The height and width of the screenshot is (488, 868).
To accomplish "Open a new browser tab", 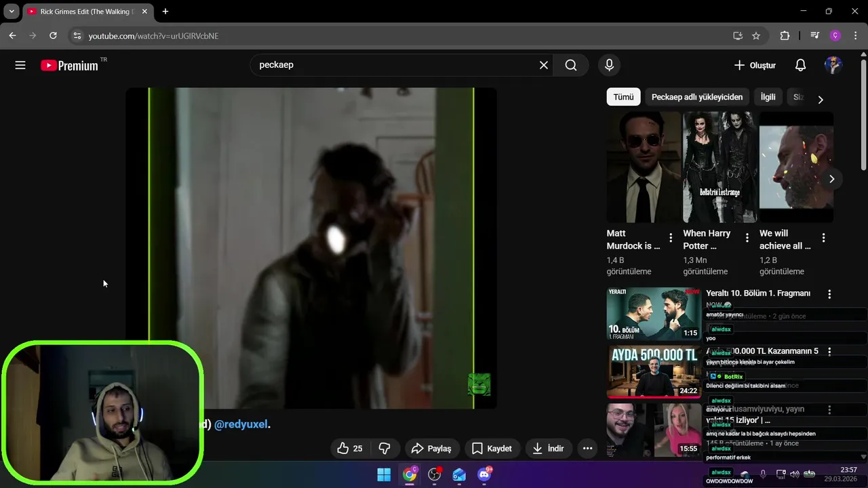I will point(165,12).
